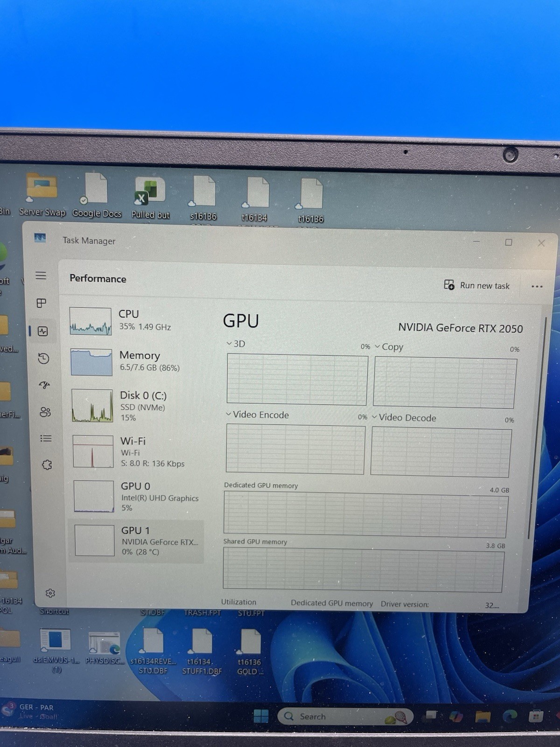Screen dimensions: 560x747
Task: Click the 4.0 GB dedicated memory value
Action: (499, 490)
